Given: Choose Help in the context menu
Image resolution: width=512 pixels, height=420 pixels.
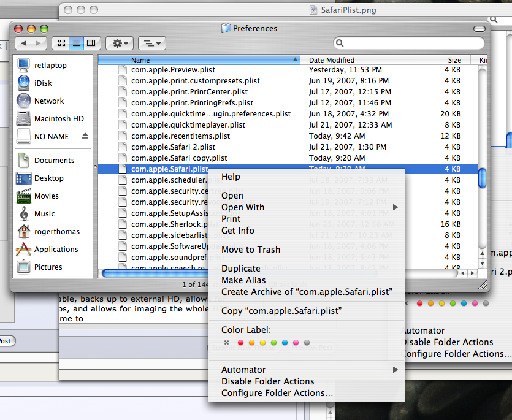Looking at the screenshot, I should (307, 177).
